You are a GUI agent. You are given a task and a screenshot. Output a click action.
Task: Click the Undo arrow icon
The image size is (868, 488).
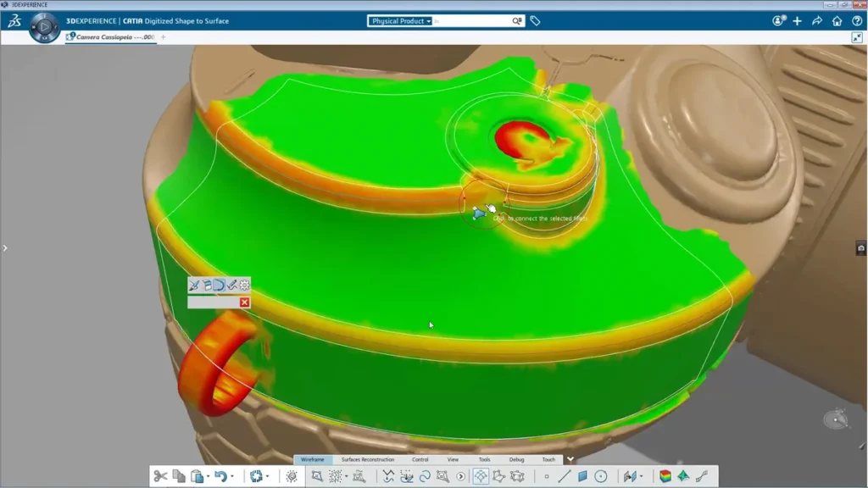[x=221, y=476]
